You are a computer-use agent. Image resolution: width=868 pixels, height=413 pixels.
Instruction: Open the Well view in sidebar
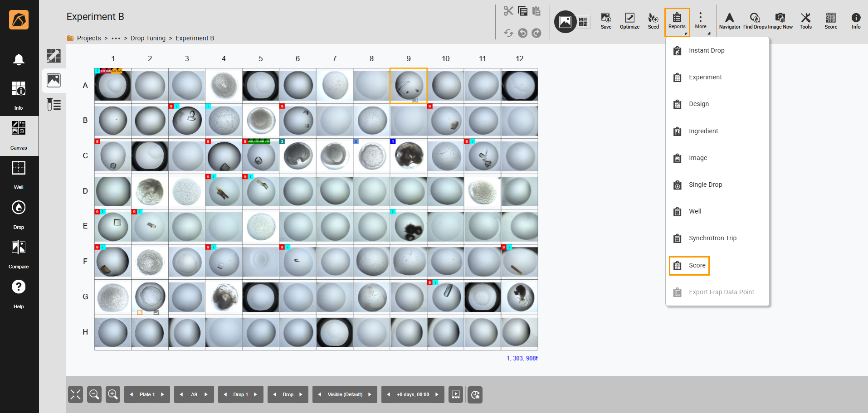coord(19,175)
